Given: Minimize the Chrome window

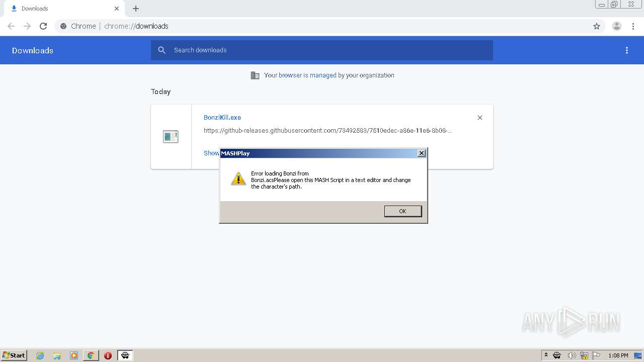Looking at the screenshot, I should [x=602, y=5].
